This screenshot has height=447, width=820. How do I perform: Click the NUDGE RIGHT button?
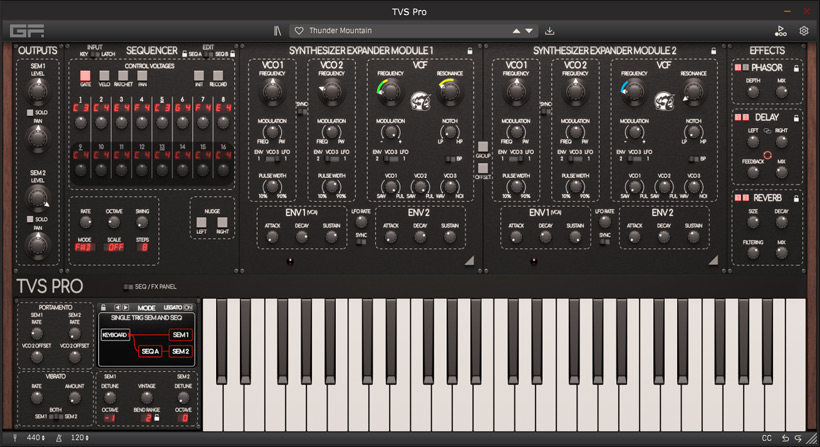tap(222, 222)
